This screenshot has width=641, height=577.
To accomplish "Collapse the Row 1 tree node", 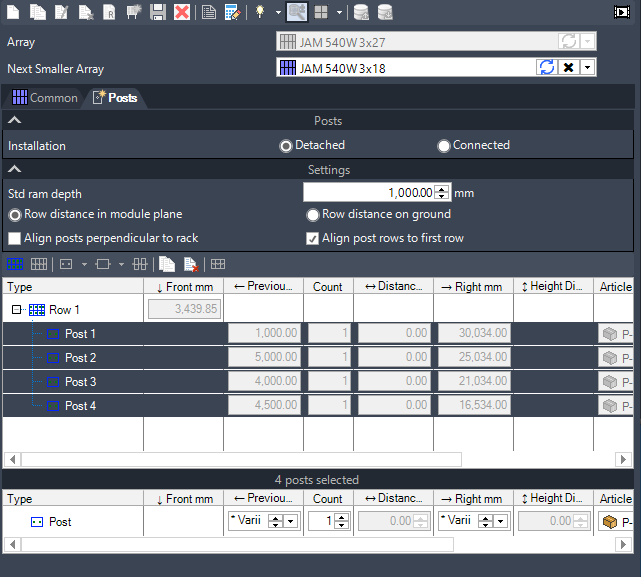I will [16, 310].
